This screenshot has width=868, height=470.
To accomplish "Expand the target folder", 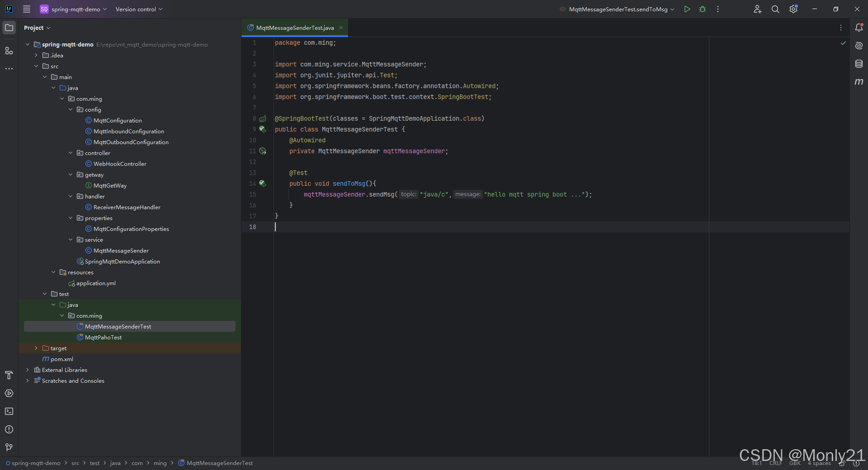I will click(36, 348).
